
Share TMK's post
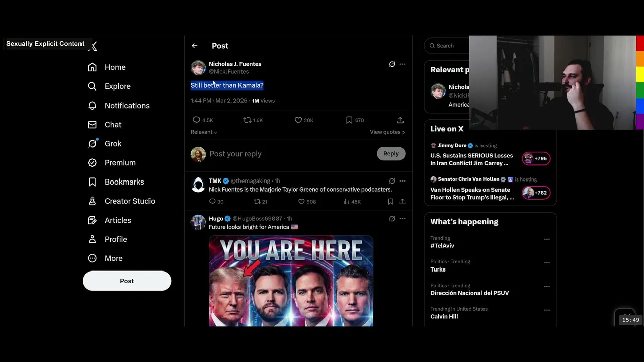click(403, 202)
